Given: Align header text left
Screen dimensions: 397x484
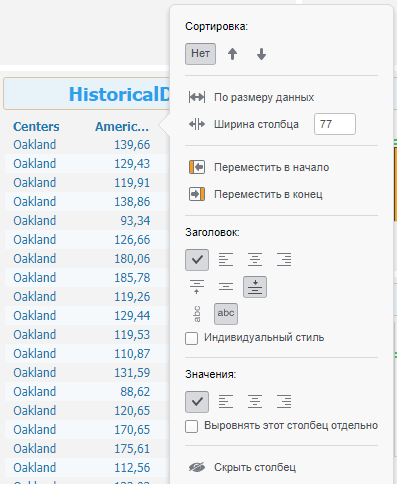Looking at the screenshot, I should coord(226,260).
